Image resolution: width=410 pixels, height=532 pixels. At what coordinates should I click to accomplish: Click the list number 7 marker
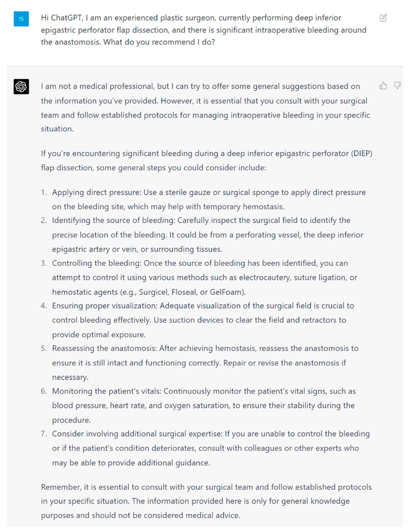tap(44, 434)
